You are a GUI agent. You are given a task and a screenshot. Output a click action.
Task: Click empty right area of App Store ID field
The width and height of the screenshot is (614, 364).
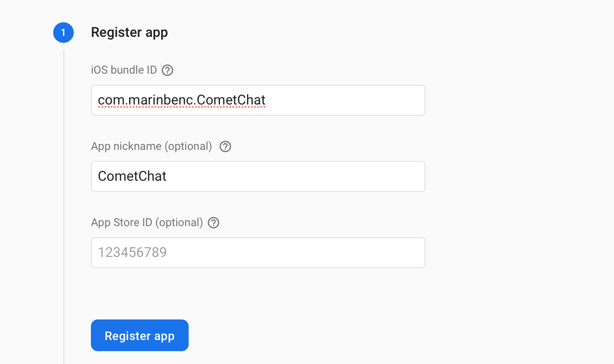pos(296,253)
